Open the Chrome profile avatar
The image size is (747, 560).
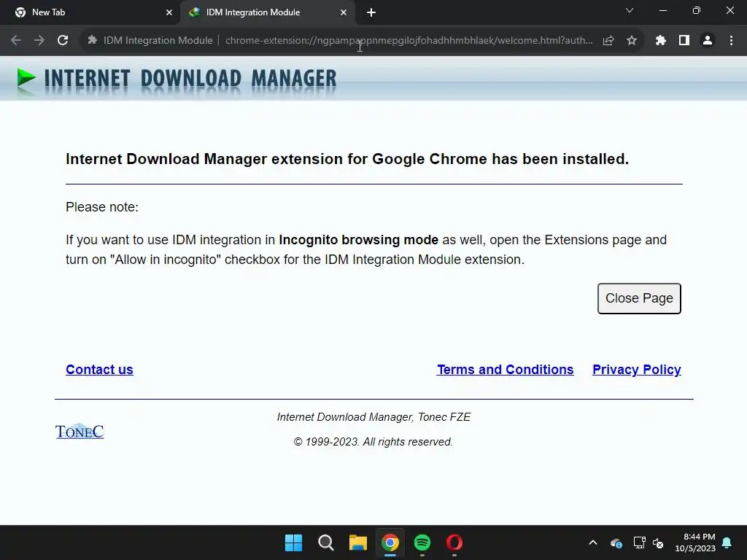pyautogui.click(x=708, y=41)
